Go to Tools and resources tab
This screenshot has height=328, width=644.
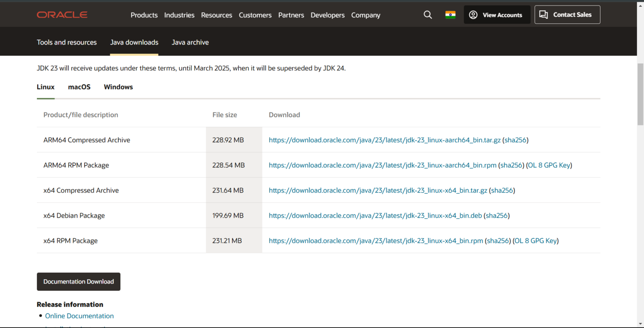67,42
